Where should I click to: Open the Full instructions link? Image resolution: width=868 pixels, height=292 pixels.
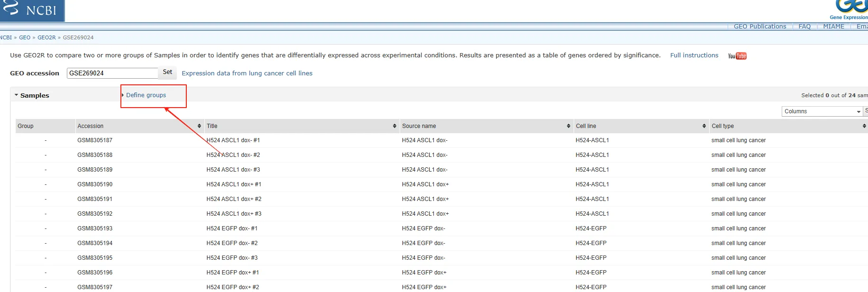(694, 55)
